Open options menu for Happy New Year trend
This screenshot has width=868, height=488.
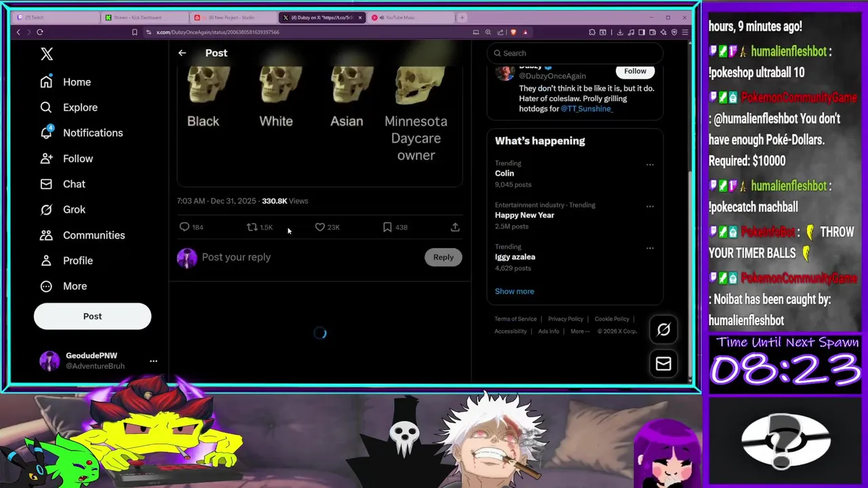point(650,207)
